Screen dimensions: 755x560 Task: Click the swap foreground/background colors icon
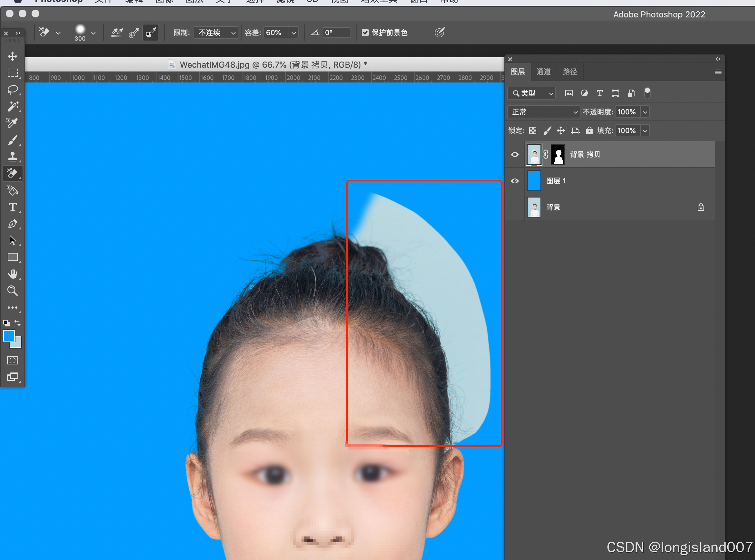18,323
